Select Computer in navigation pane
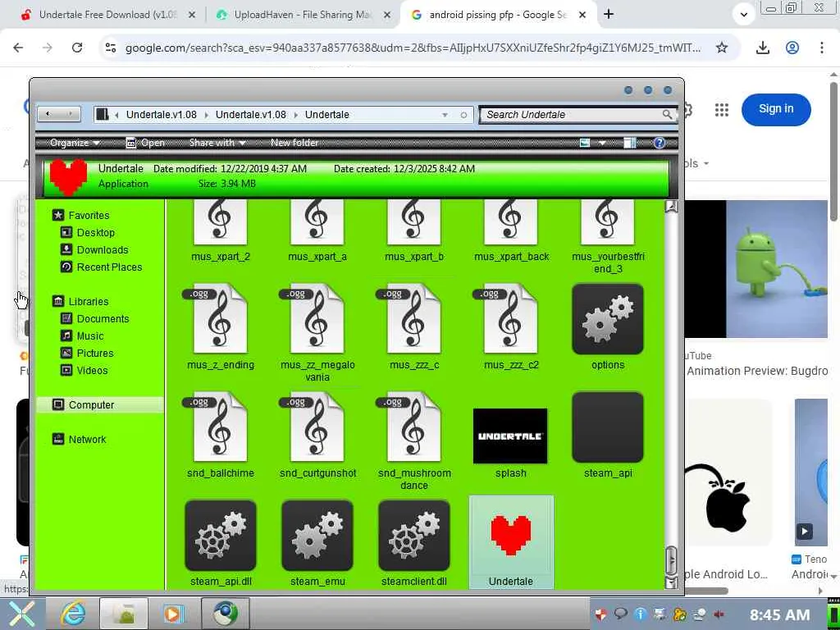Viewport: 840px width, 630px height. [x=99, y=405]
